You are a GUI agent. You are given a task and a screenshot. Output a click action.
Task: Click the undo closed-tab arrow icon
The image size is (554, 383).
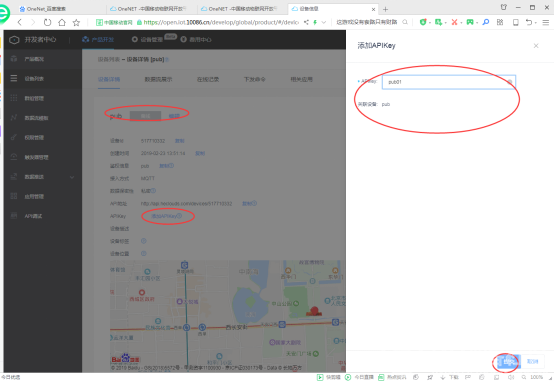529,22
